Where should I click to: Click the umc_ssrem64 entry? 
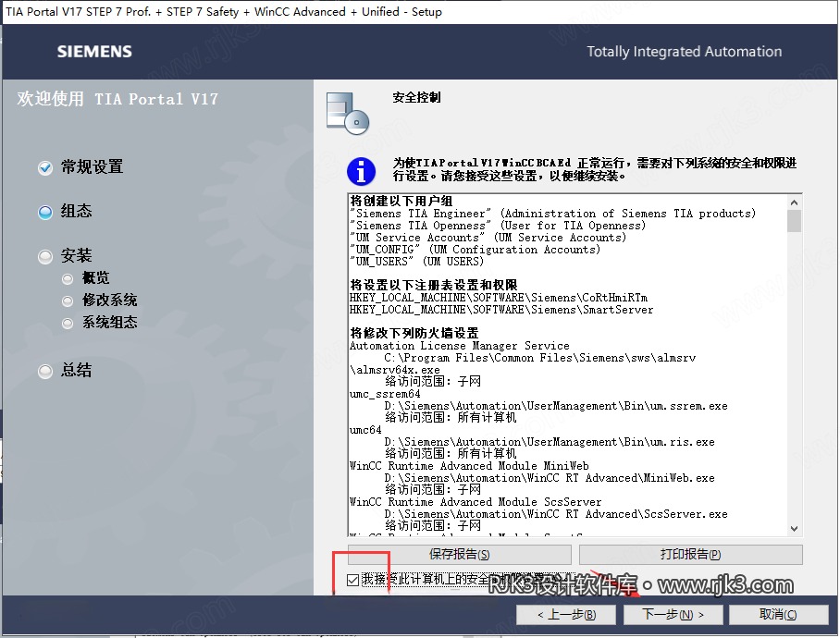(385, 394)
